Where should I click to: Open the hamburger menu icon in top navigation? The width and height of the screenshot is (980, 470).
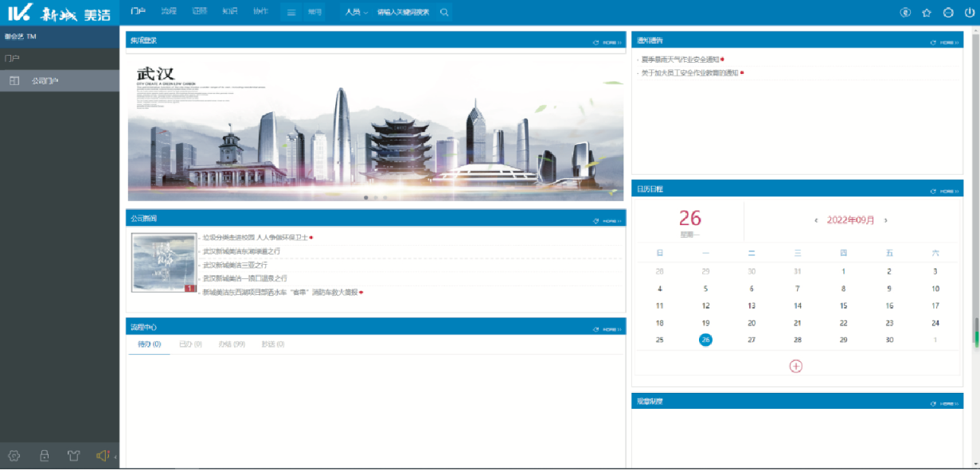[x=291, y=13]
